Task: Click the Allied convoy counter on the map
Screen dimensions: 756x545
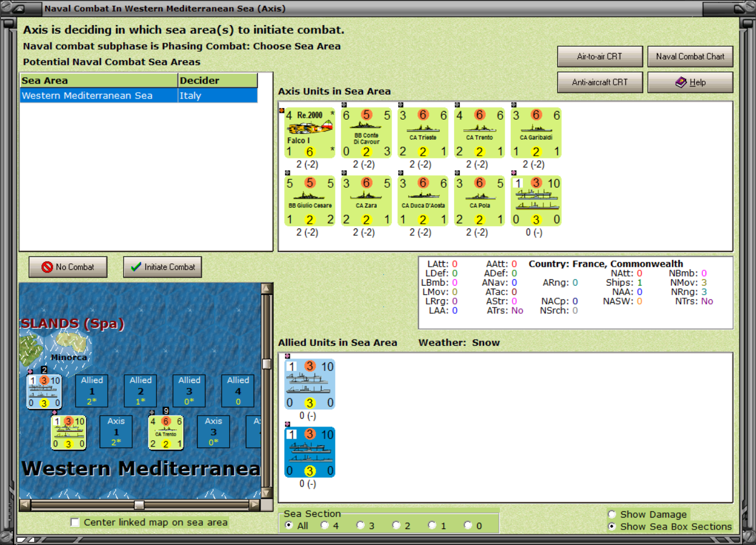Action: click(x=44, y=392)
